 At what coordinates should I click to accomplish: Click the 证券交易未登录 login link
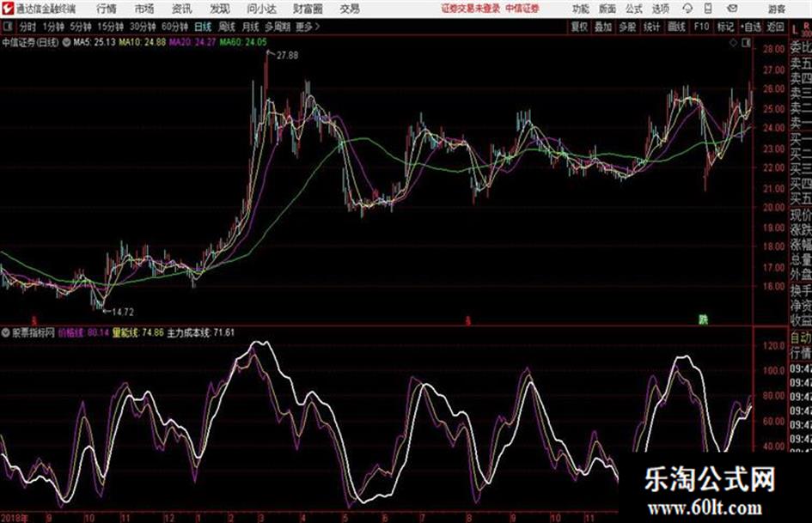point(471,9)
